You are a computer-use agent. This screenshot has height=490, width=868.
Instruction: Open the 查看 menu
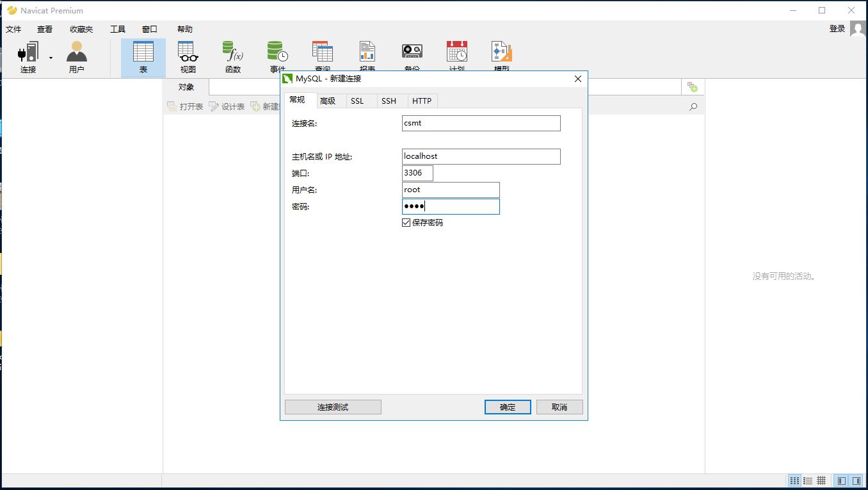[x=45, y=29]
